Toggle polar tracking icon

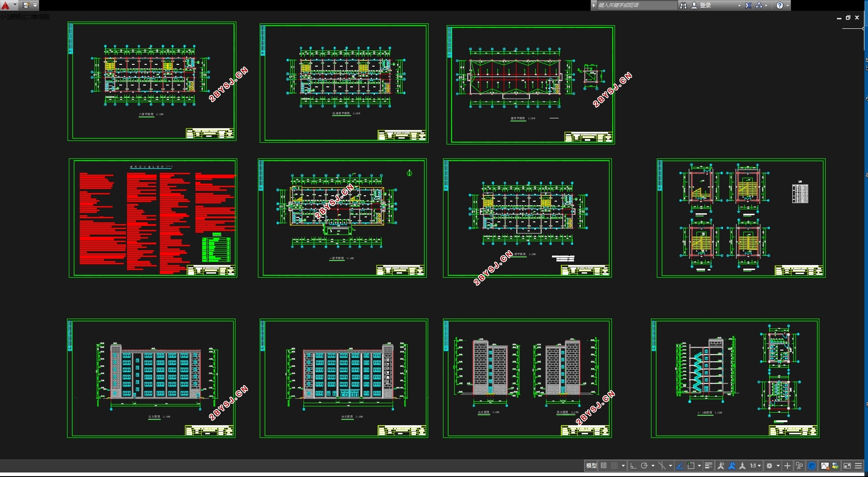pos(644,466)
